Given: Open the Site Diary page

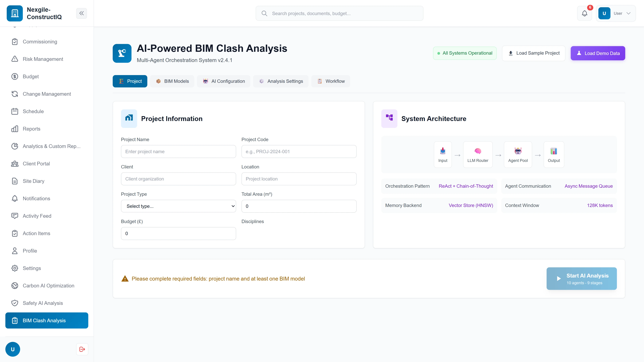Looking at the screenshot, I should (x=33, y=181).
